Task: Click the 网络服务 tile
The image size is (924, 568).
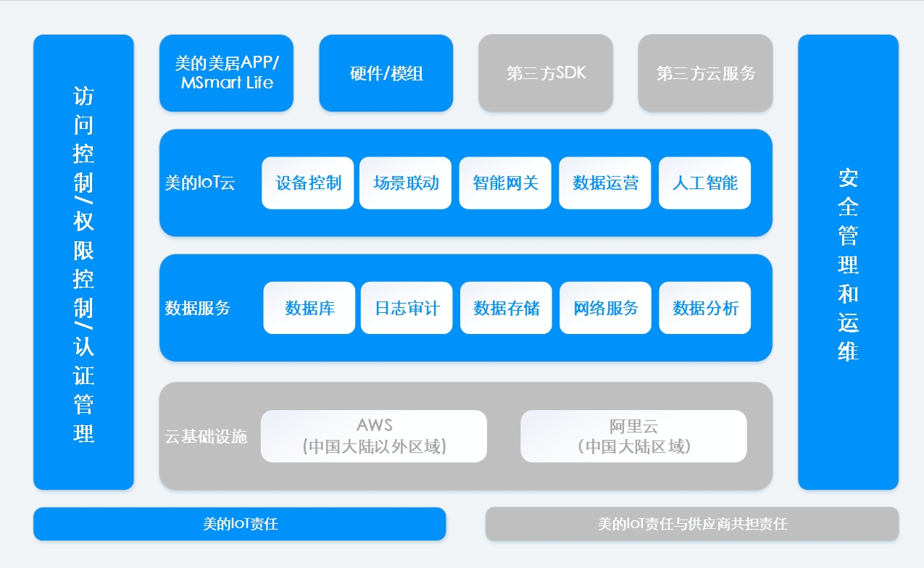Action: click(x=605, y=308)
